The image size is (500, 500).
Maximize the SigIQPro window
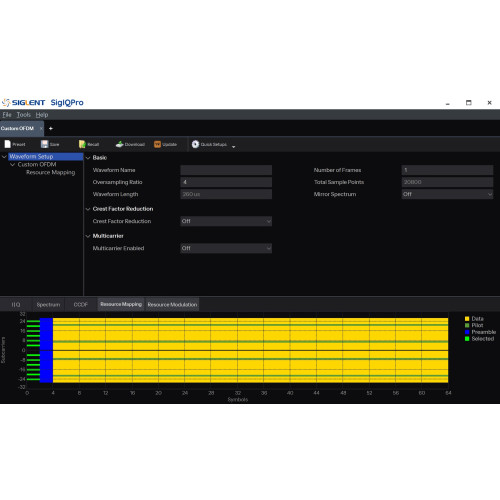tap(469, 103)
